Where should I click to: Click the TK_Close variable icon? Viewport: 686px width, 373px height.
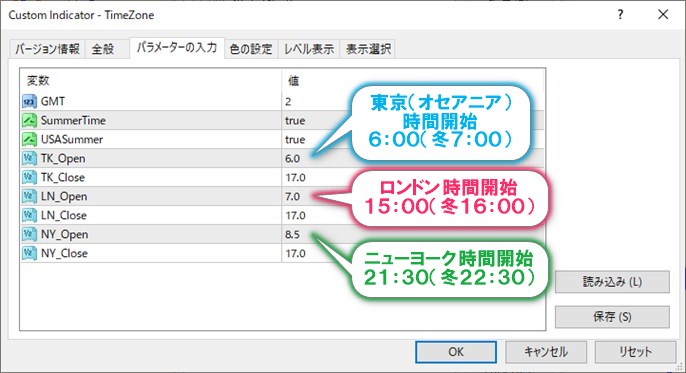pos(29,178)
